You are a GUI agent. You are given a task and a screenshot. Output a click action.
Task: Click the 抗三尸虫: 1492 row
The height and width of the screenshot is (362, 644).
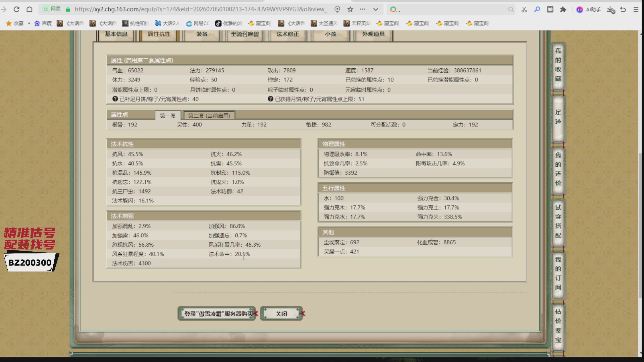click(131, 191)
